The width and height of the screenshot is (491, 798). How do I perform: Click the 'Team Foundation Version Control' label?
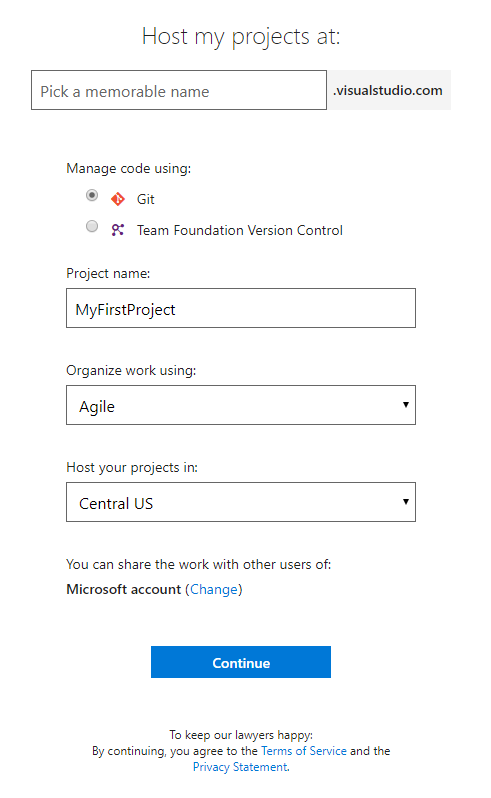pyautogui.click(x=240, y=230)
